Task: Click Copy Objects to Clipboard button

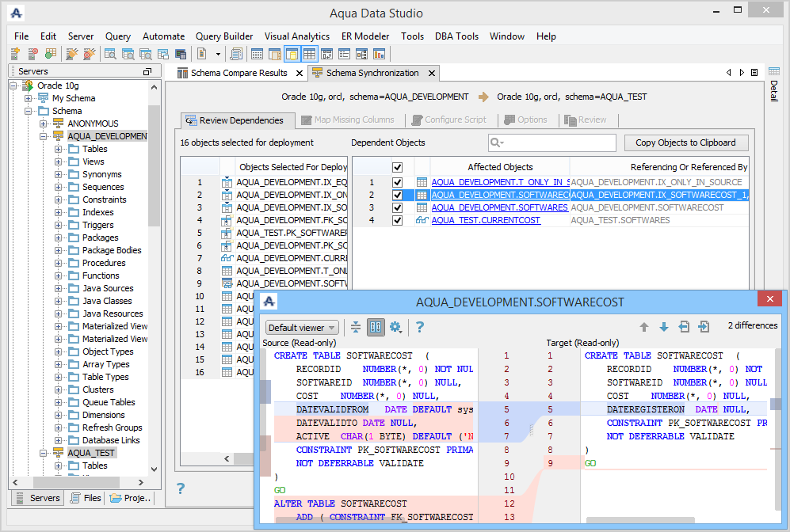Action: pos(685,142)
